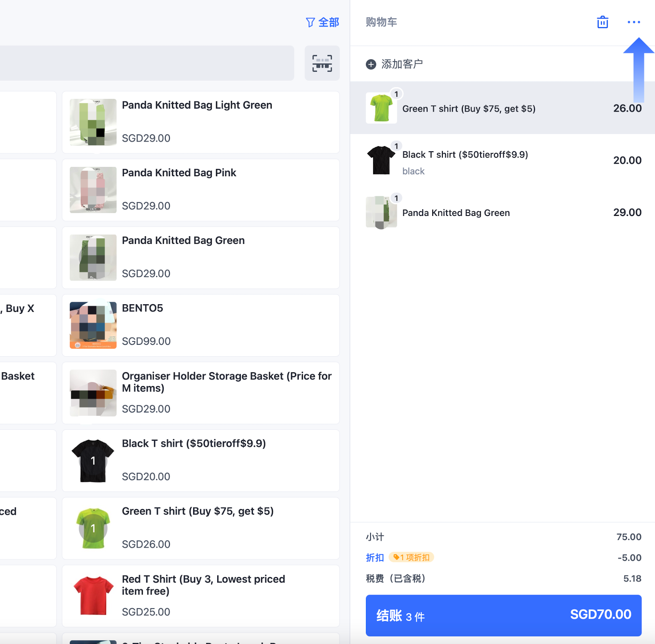Add Black T shirt from product list
Screen dimensions: 655x644
point(201,461)
